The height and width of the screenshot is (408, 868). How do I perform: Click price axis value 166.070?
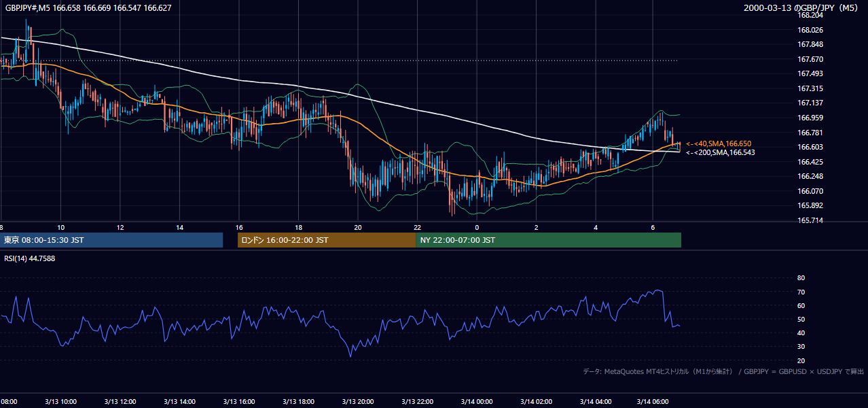pos(810,191)
